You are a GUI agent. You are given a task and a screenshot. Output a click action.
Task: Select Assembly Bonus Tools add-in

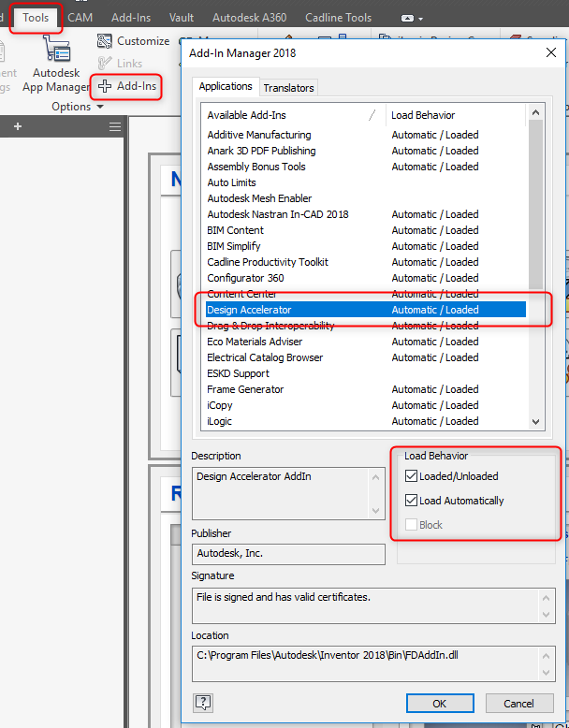[x=365, y=167]
